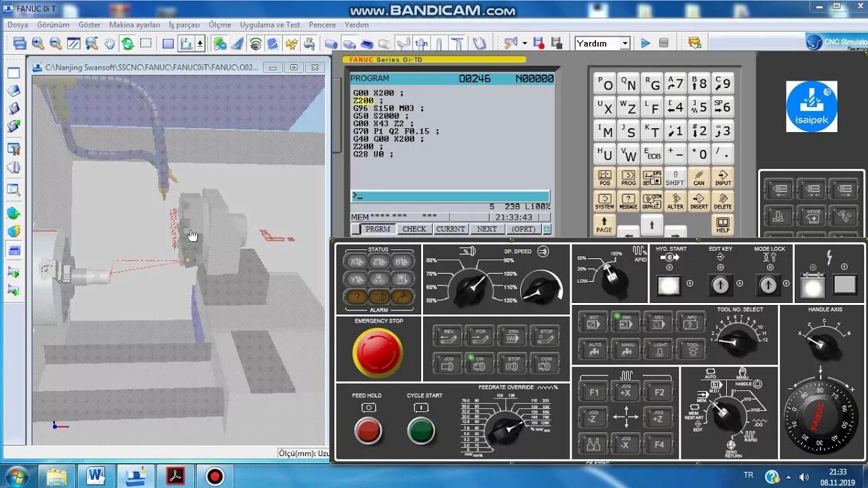The image size is (868, 488).
Task: Click the CAN key
Action: (x=698, y=178)
